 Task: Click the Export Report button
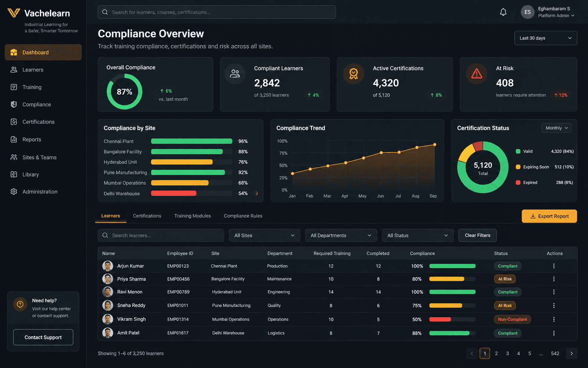tap(549, 216)
